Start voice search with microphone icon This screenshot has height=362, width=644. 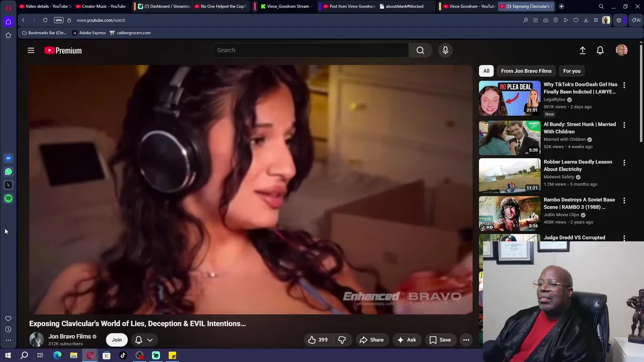tap(445, 50)
